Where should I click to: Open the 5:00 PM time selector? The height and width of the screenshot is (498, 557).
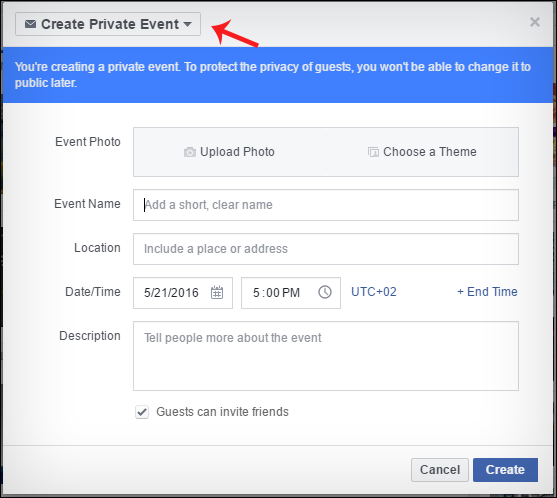[x=291, y=293]
